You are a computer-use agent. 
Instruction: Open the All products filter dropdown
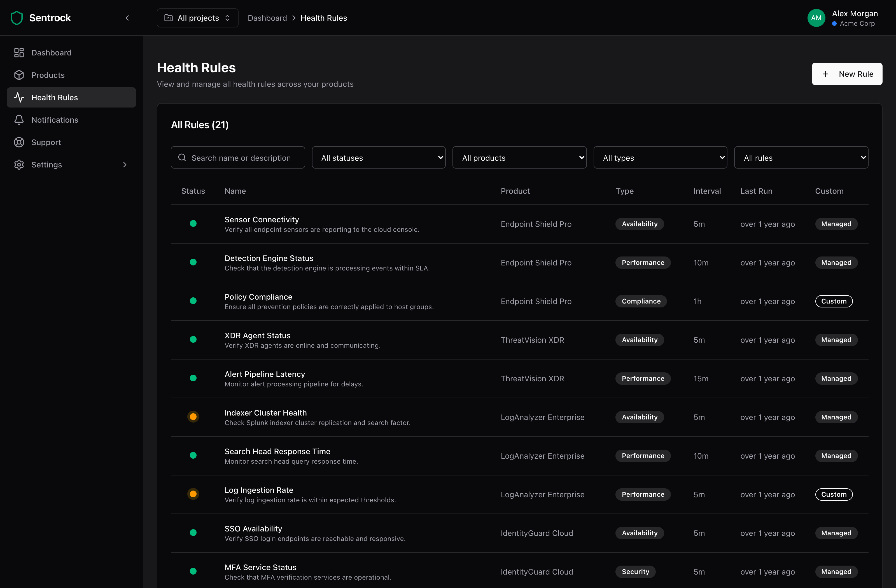519,157
